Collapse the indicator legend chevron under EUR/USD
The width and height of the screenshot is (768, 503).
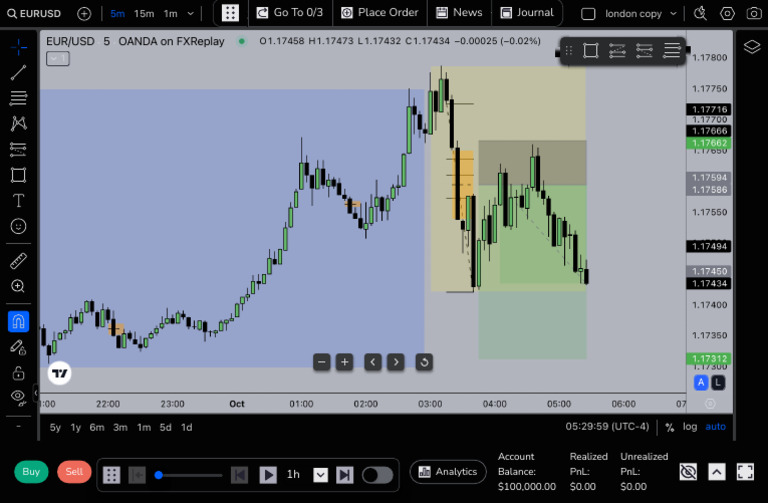click(58, 59)
